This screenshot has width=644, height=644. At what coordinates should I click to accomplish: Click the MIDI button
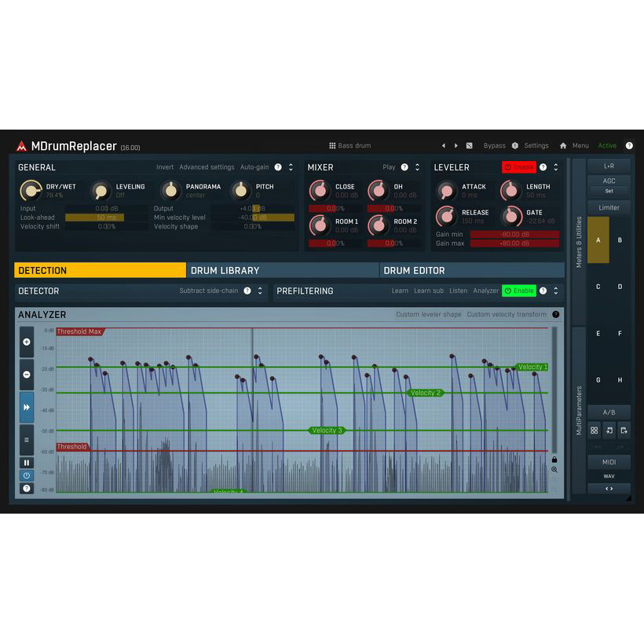click(609, 462)
